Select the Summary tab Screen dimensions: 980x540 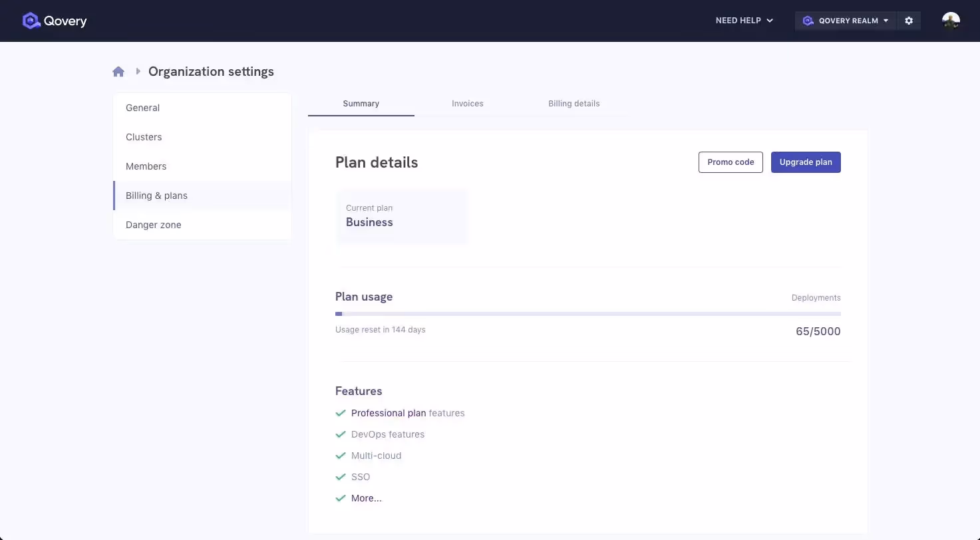pos(361,104)
